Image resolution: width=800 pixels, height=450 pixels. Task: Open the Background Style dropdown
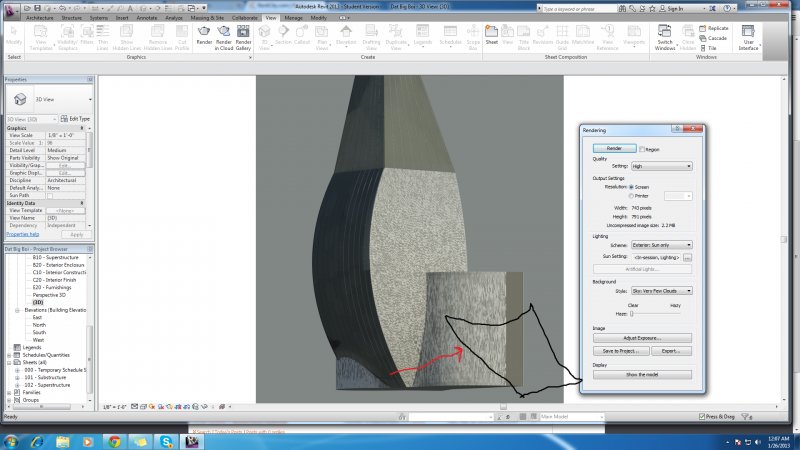661,291
